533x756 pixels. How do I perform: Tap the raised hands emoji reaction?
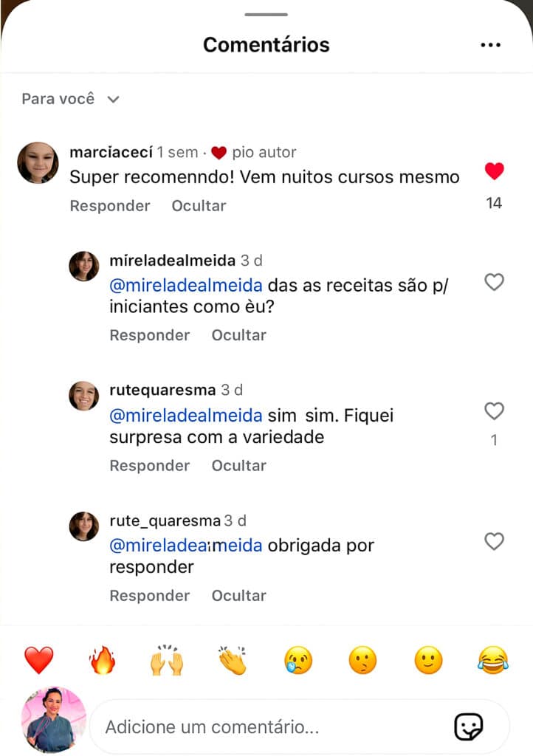tap(167, 659)
